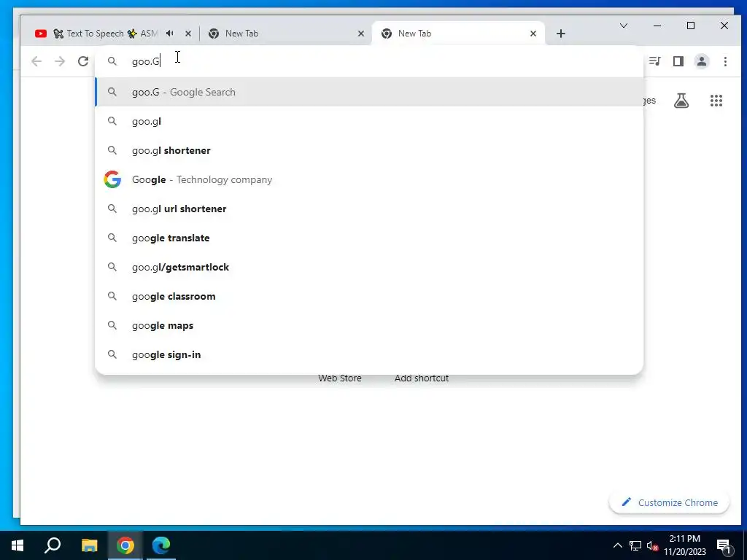
Task: Open the taskbar clock showing 2:11 PM
Action: pos(684,545)
